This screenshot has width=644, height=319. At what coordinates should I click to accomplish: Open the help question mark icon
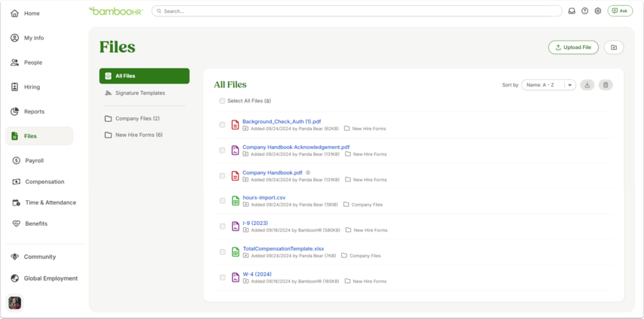(x=584, y=11)
